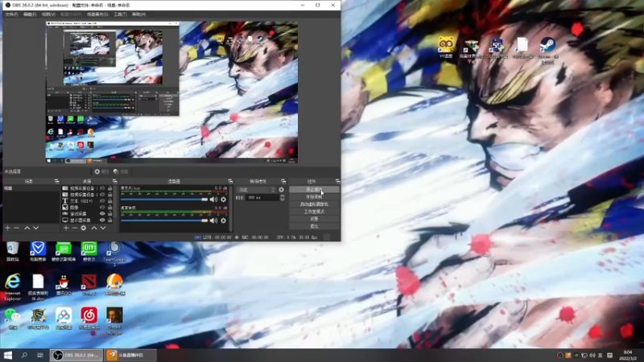The image size is (644, 362).
Task: Select the Recycle Bin desktop icon
Action: (x=13, y=251)
